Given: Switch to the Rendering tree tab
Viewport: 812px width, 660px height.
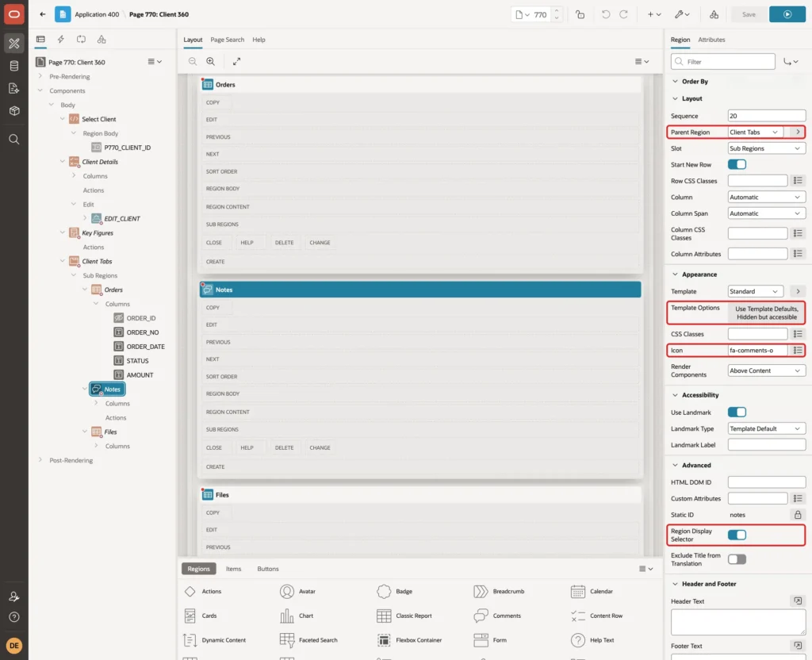Looking at the screenshot, I should coord(40,40).
